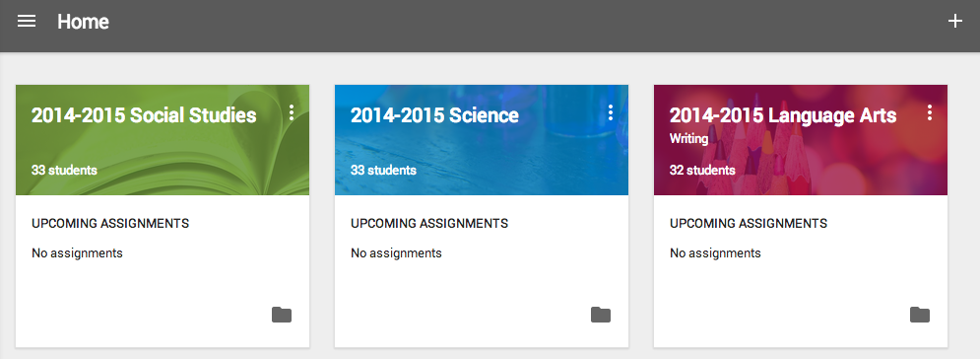
Task: Click the green Social Studies banner image
Action: click(163, 140)
